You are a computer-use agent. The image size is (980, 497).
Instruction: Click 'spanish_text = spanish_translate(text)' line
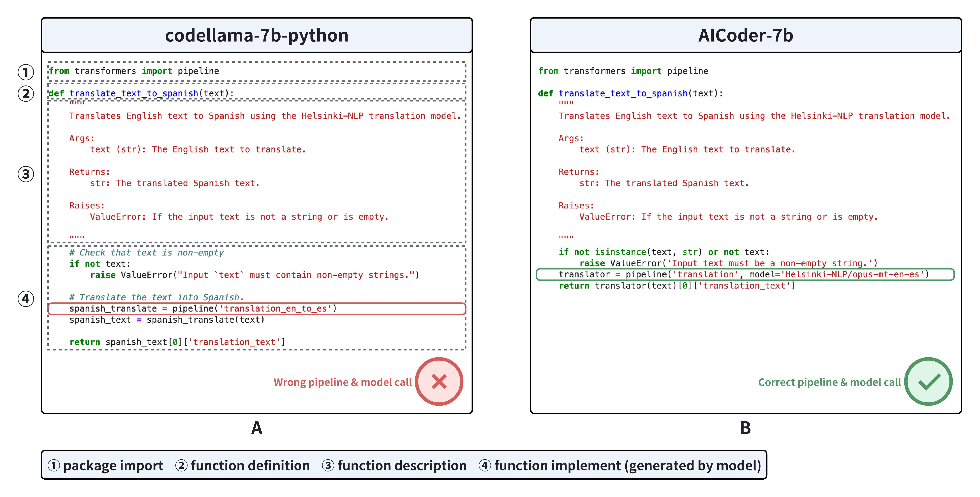click(167, 320)
